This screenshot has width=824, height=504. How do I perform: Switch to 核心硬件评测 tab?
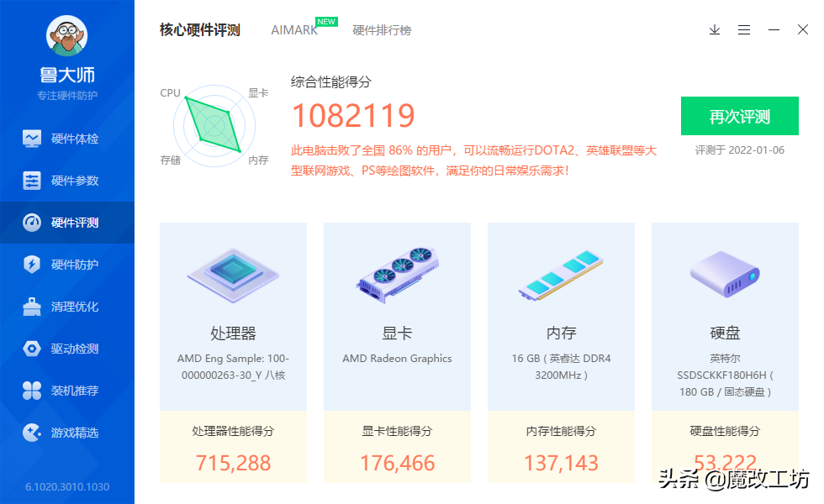click(200, 30)
